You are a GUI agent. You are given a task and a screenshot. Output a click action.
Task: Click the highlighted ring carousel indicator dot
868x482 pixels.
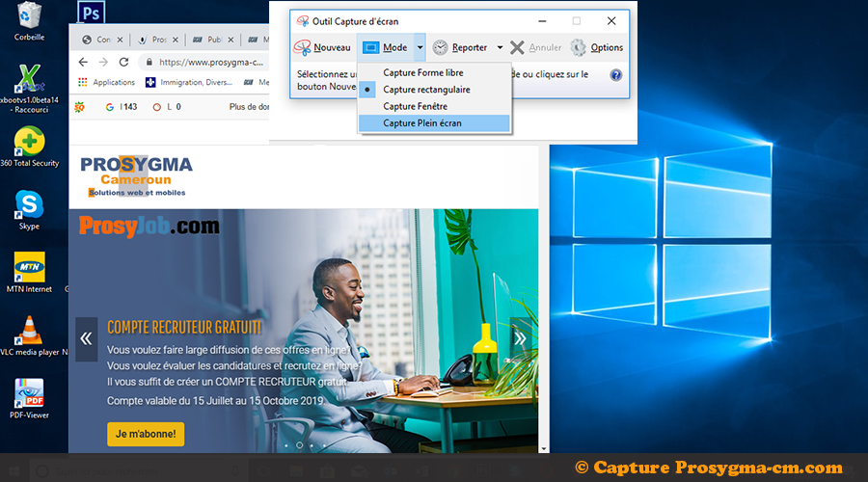[x=300, y=445]
